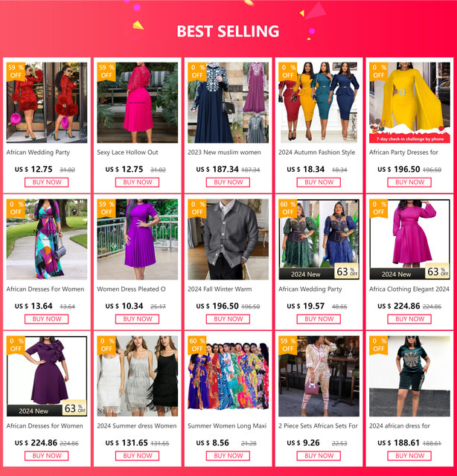Screen dimensions: 457x476
Task: Click BUY NOW for 2024 Fall Winter Warm
Action: (228, 319)
